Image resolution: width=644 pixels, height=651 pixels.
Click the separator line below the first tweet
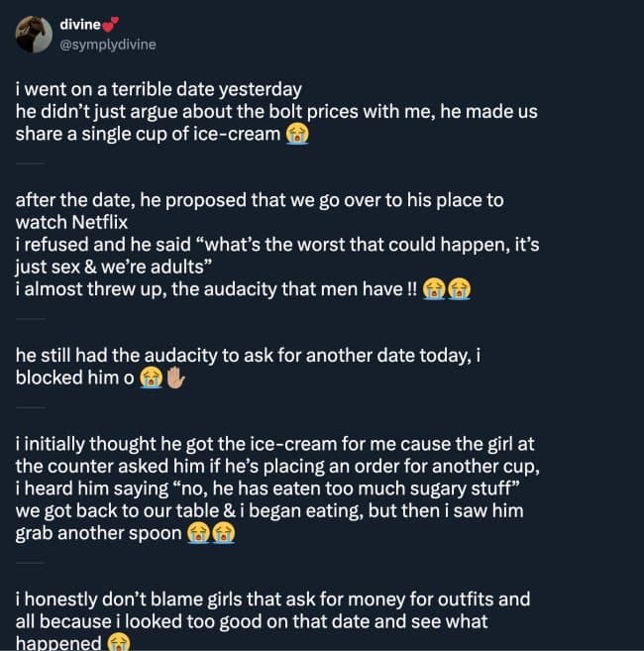tap(31, 163)
